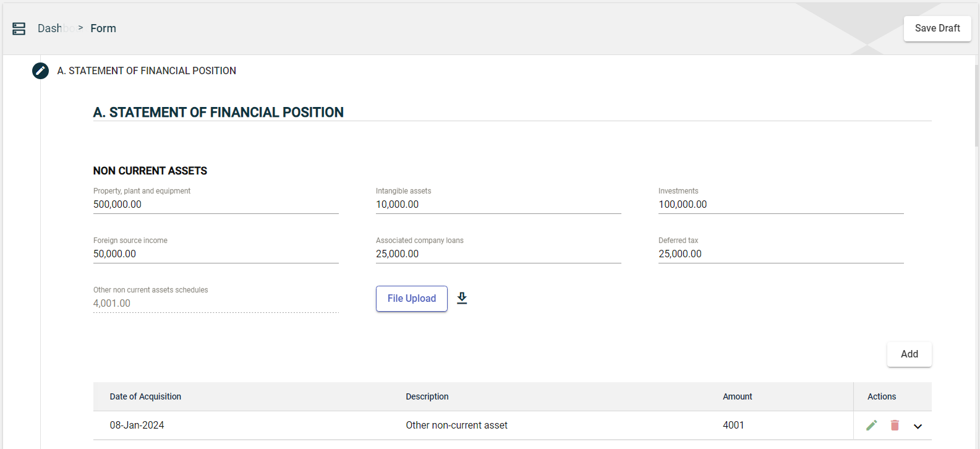This screenshot has height=449, width=980.
Task: Select the Foreign source income field
Action: click(215, 254)
